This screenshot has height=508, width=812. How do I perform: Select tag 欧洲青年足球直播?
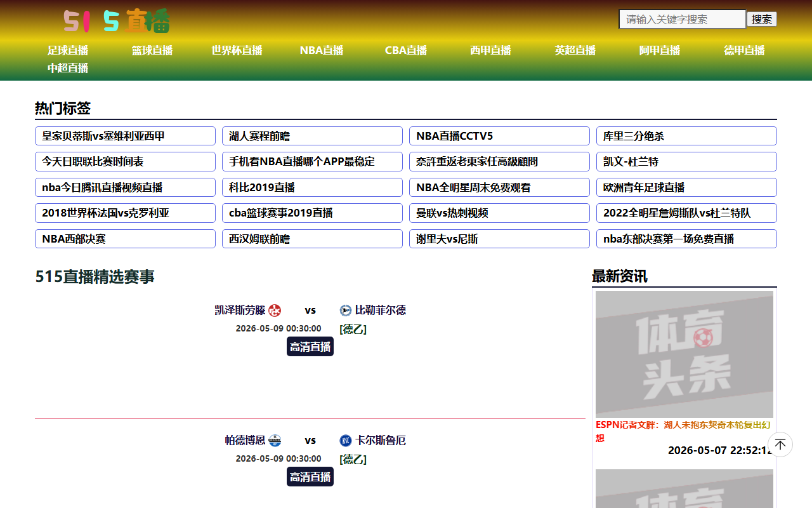(x=686, y=187)
